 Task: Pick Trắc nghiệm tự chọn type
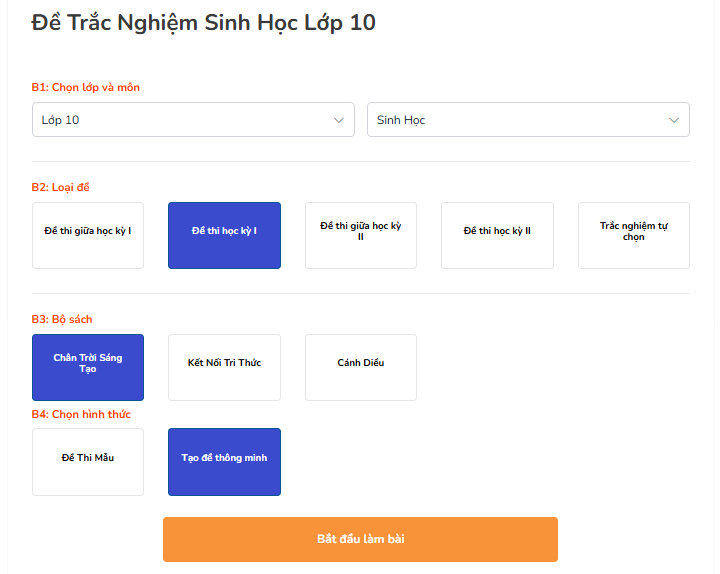[x=634, y=236]
